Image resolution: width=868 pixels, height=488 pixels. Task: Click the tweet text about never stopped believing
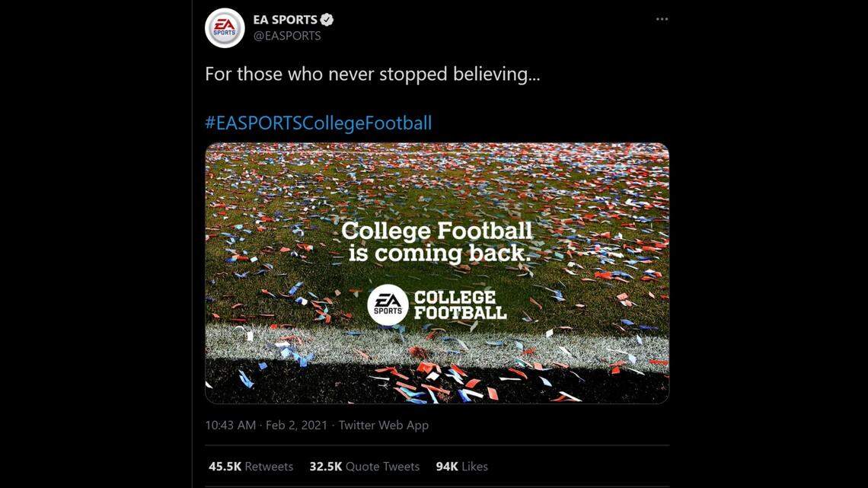coord(372,74)
